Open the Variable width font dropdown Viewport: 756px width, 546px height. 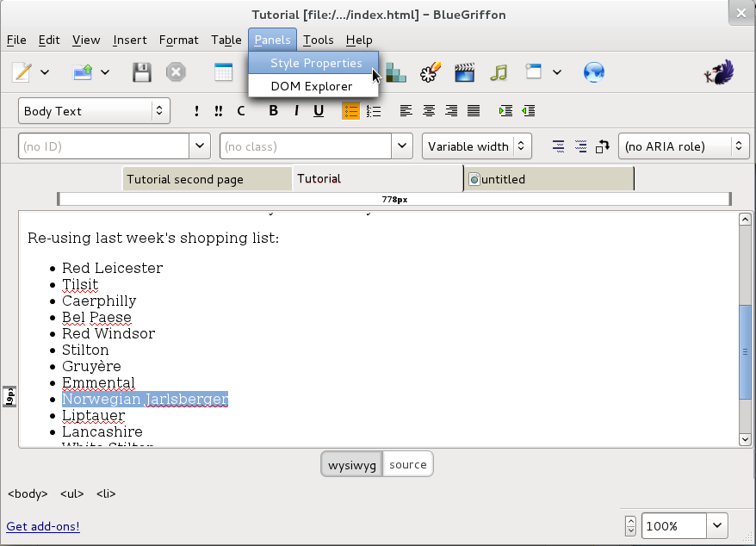[476, 146]
